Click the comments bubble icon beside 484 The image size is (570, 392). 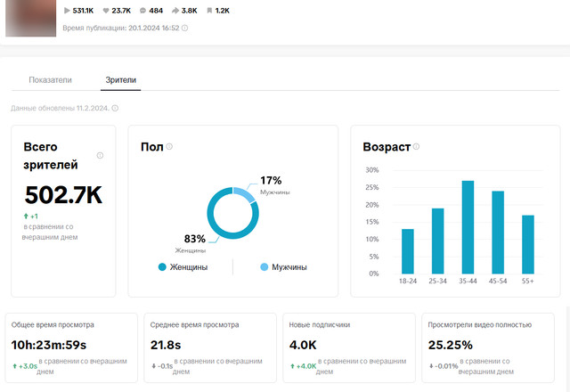tap(142, 11)
